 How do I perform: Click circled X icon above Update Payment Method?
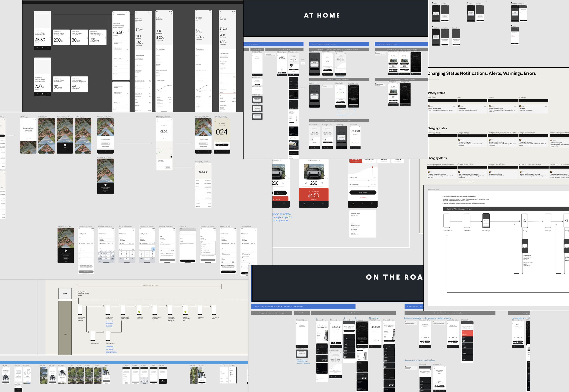(x=66, y=251)
